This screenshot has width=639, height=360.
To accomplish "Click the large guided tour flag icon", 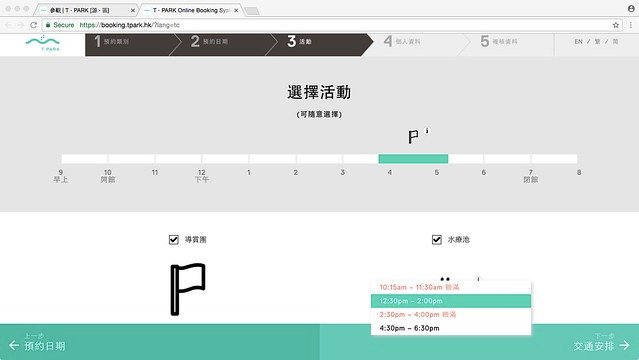I will (188, 289).
